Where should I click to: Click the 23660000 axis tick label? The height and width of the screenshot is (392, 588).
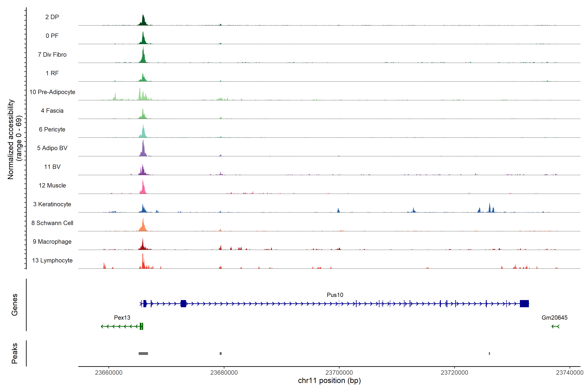click(109, 373)
